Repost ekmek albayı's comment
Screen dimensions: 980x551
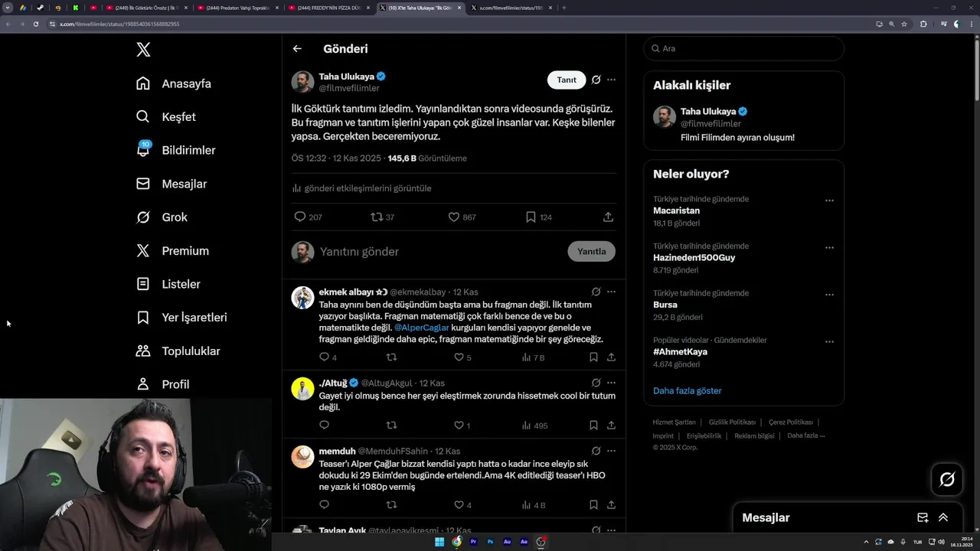[391, 357]
